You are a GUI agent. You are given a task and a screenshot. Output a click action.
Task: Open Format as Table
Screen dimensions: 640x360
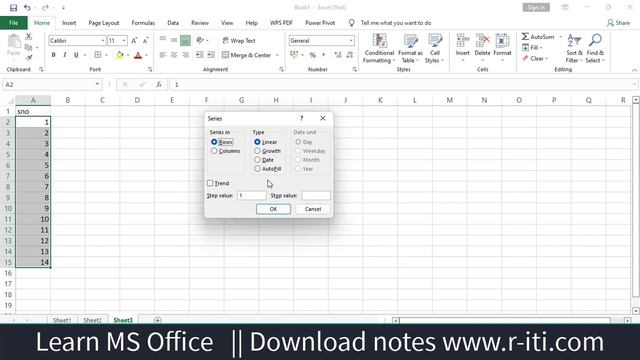tap(410, 49)
